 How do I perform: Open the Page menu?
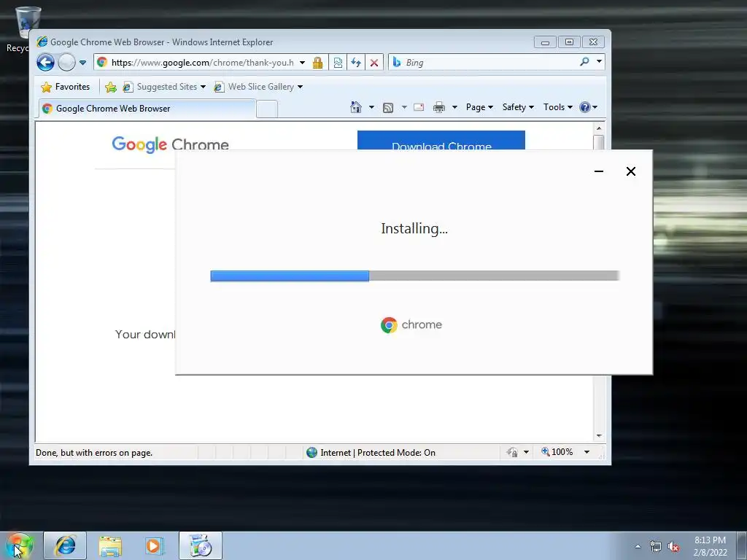[479, 107]
